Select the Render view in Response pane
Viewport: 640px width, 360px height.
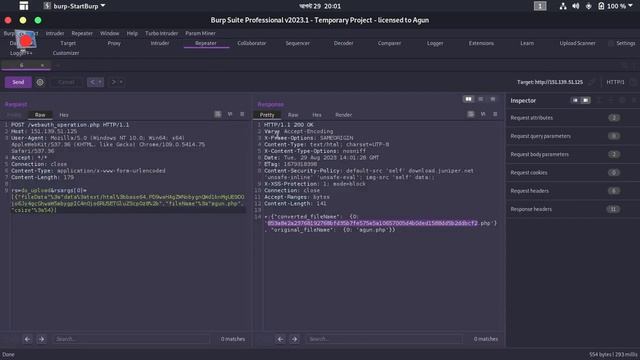(343, 115)
